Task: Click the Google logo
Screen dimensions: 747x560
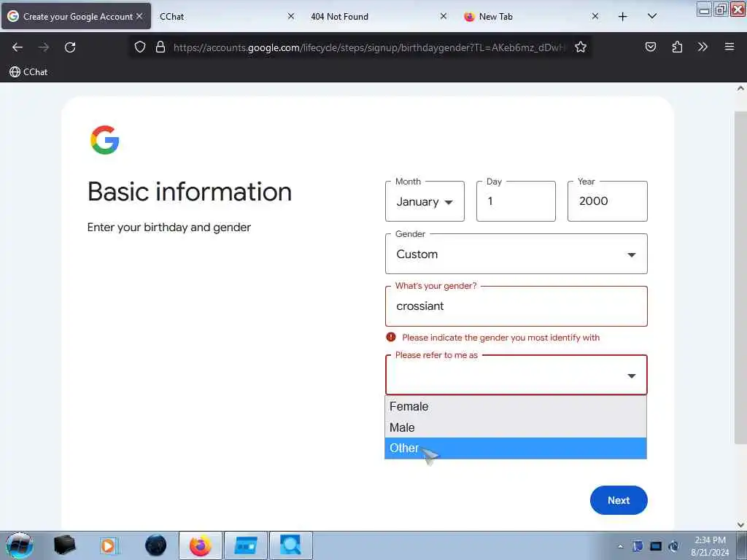Action: coord(105,140)
